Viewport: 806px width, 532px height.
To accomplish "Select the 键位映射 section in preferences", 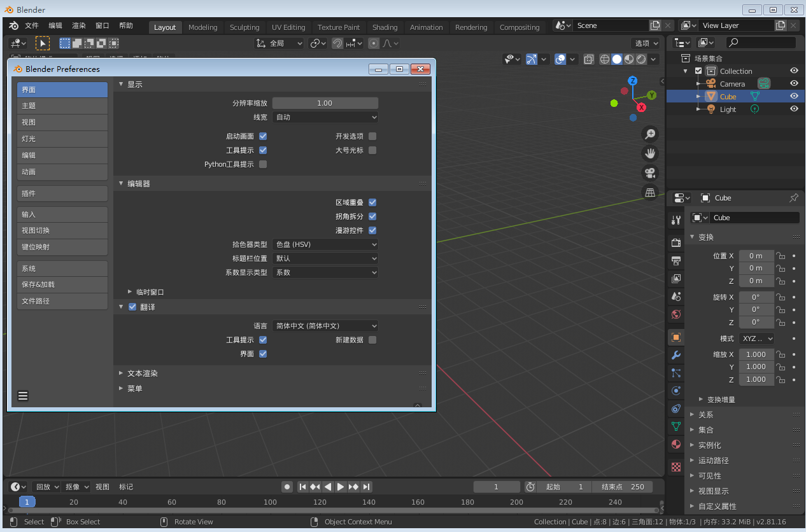I will pyautogui.click(x=62, y=247).
